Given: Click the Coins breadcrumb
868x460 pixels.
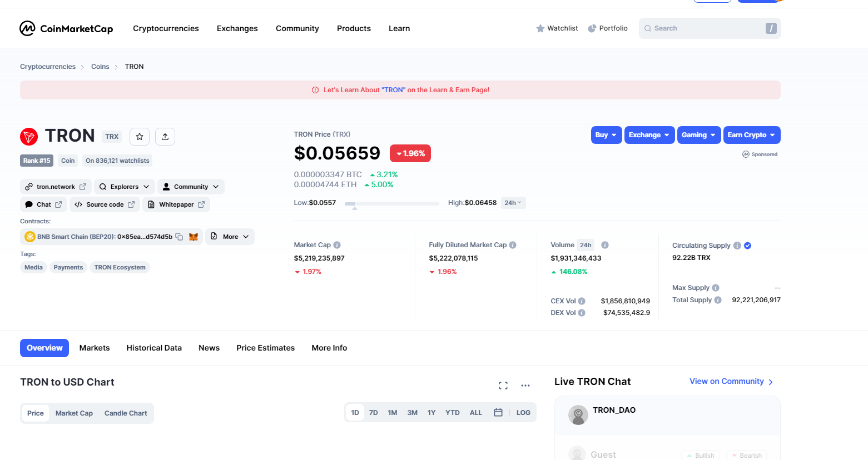Looking at the screenshot, I should coord(100,67).
